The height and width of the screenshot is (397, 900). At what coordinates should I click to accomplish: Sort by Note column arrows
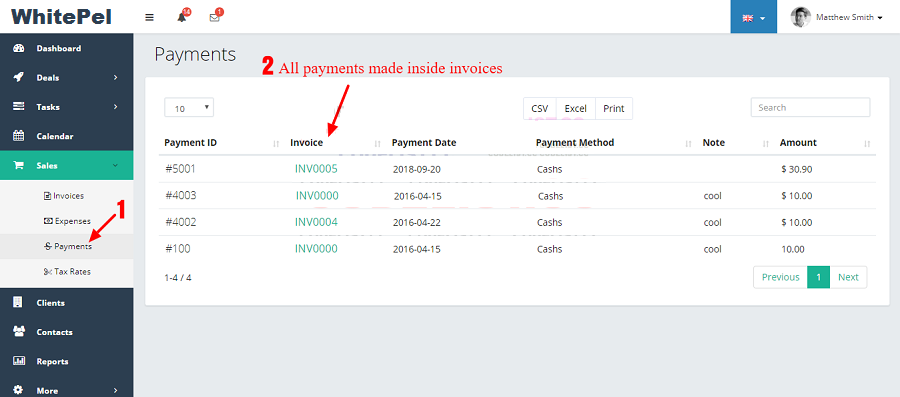click(766, 143)
